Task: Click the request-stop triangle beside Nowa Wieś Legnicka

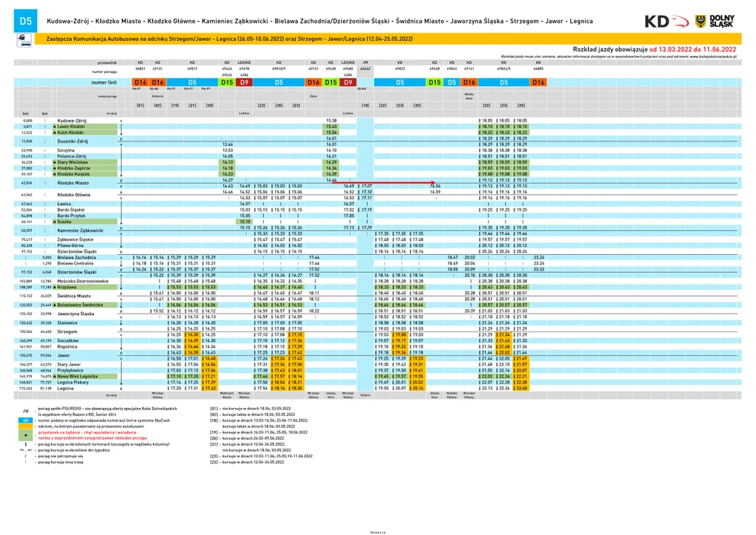Action: [54, 376]
